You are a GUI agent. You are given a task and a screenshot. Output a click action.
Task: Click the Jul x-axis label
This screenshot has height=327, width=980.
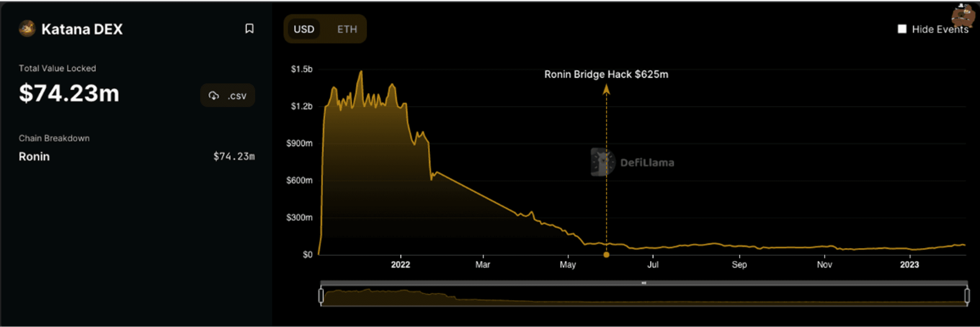pyautogui.click(x=653, y=265)
